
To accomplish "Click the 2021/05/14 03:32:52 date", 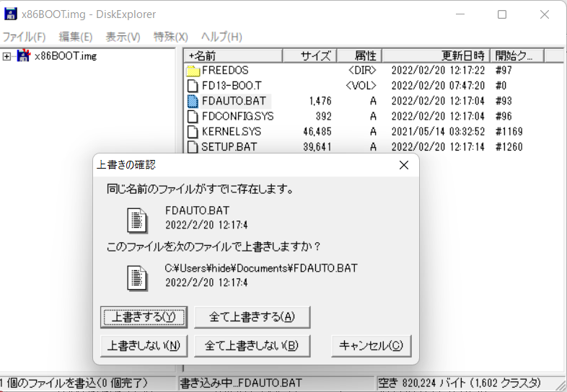I will [x=438, y=132].
